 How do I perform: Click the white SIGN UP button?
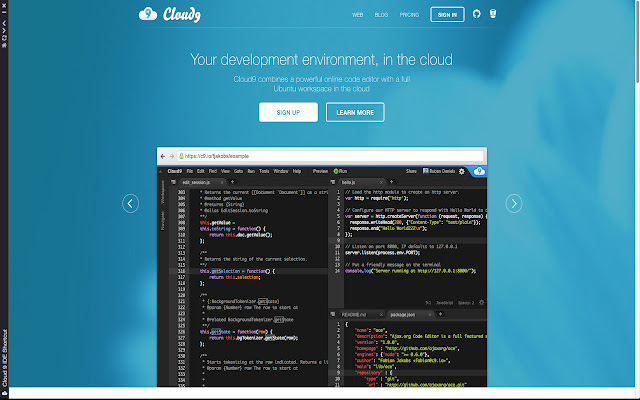(x=288, y=112)
